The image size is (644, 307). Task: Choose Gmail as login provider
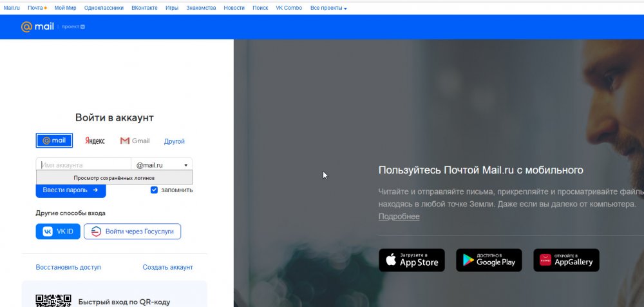(135, 141)
